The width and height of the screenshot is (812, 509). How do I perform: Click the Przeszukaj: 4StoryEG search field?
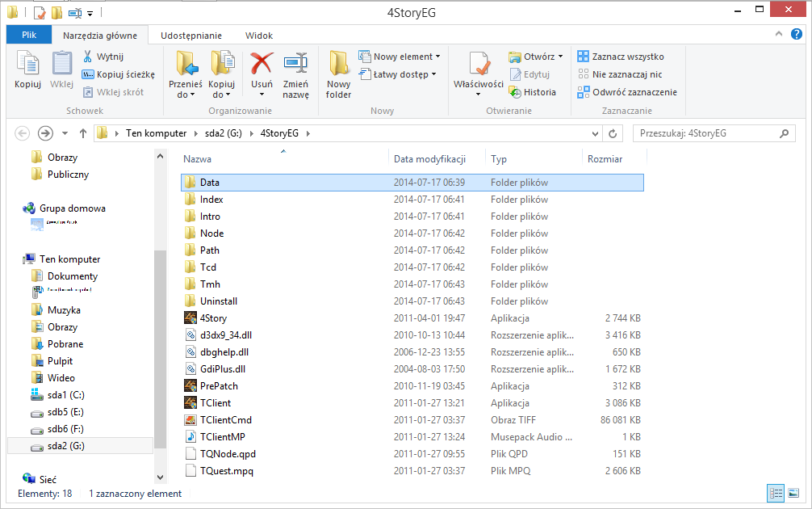(714, 133)
